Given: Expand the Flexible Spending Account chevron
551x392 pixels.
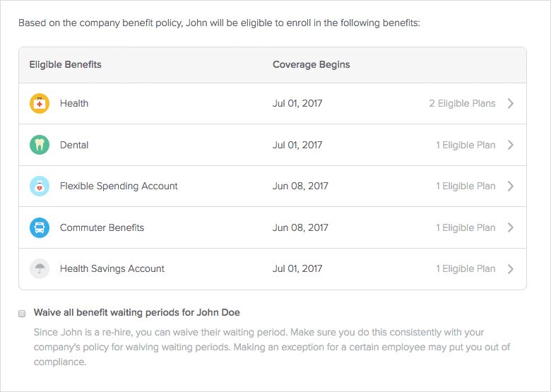Looking at the screenshot, I should pyautogui.click(x=511, y=186).
